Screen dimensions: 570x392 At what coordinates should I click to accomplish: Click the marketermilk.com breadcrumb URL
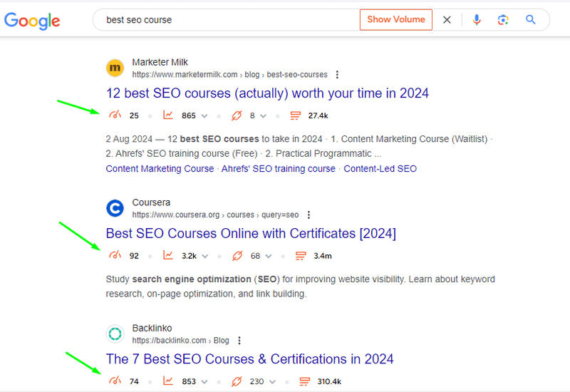[229, 75]
